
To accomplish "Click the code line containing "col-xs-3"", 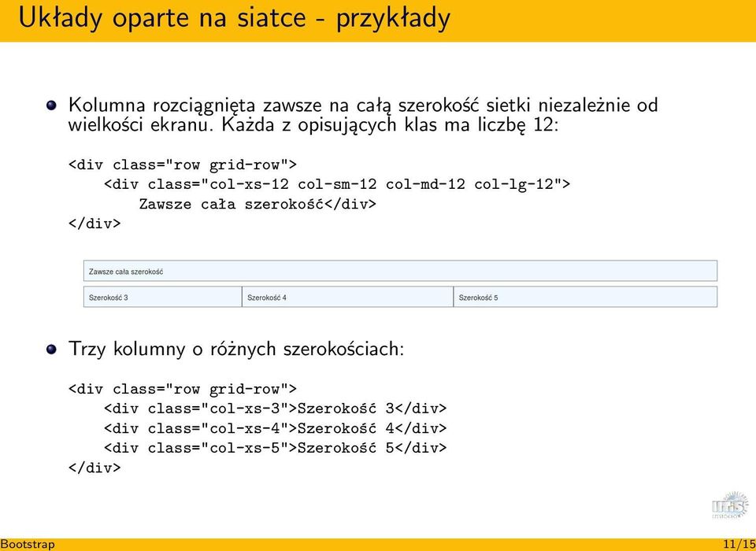I will click(x=276, y=409).
